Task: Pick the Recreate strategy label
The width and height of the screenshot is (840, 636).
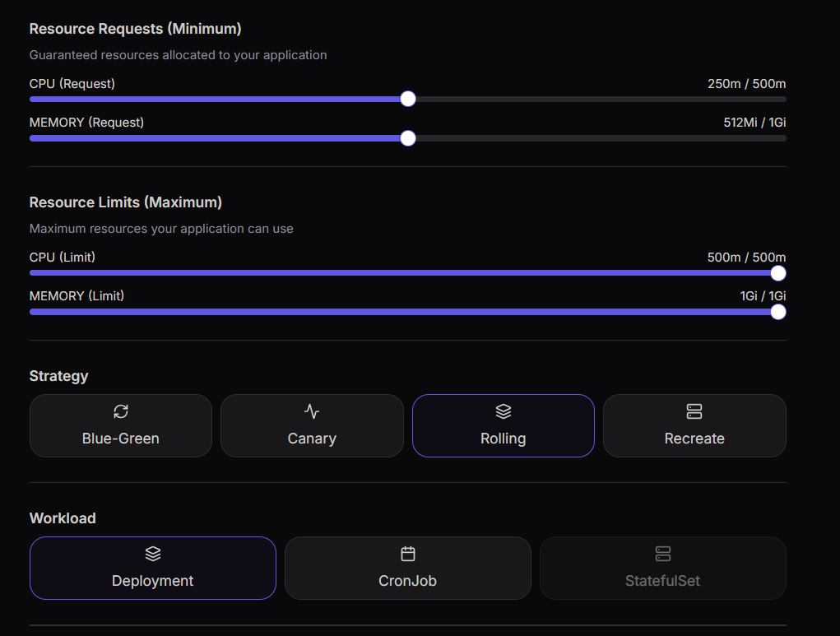Action: [694, 439]
